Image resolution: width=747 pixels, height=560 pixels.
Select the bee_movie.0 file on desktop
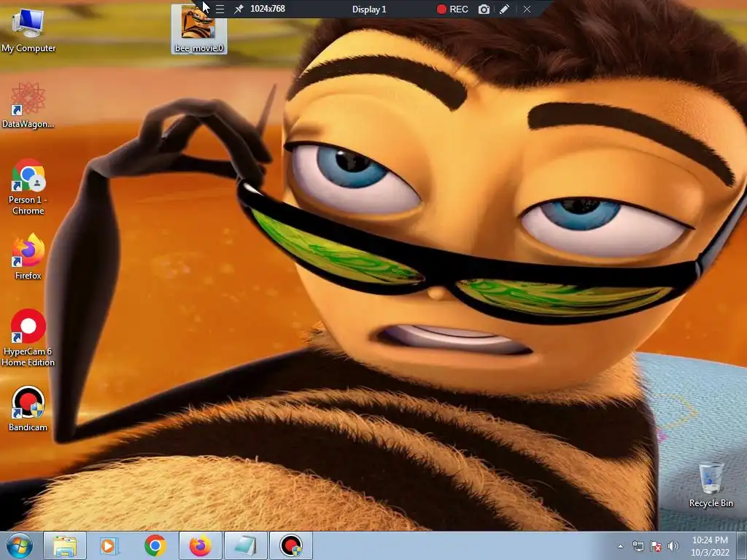(199, 29)
